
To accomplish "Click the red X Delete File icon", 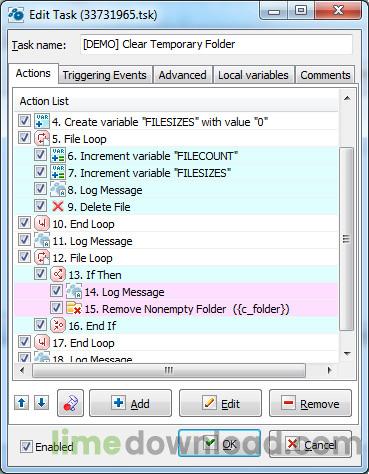I will 58,207.
